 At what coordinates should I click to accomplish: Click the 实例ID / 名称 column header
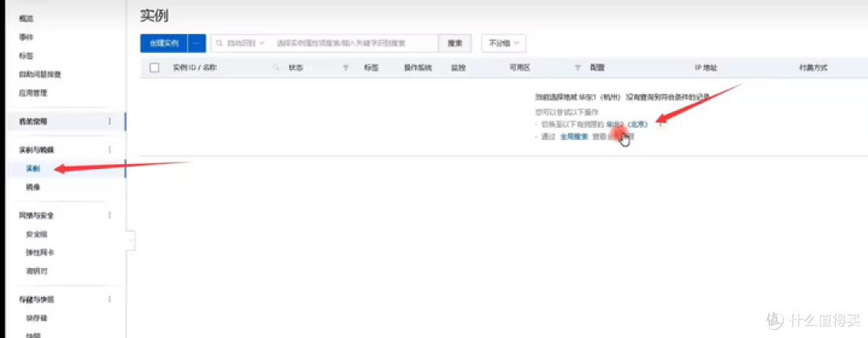tap(194, 68)
